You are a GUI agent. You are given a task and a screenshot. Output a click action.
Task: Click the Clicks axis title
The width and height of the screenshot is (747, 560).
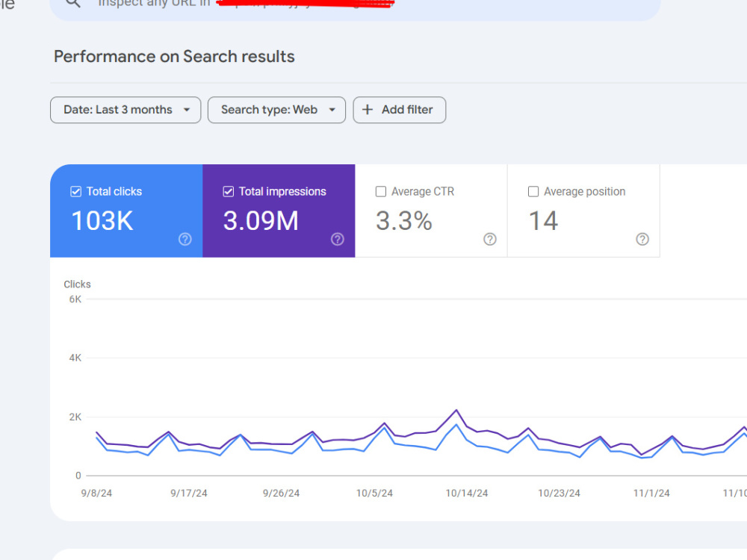click(77, 284)
